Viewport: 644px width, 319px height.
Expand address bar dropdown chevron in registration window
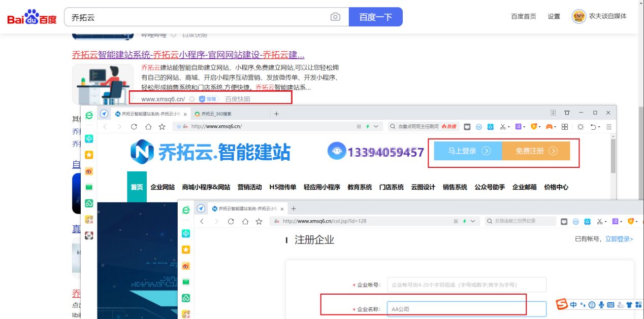pos(472,222)
